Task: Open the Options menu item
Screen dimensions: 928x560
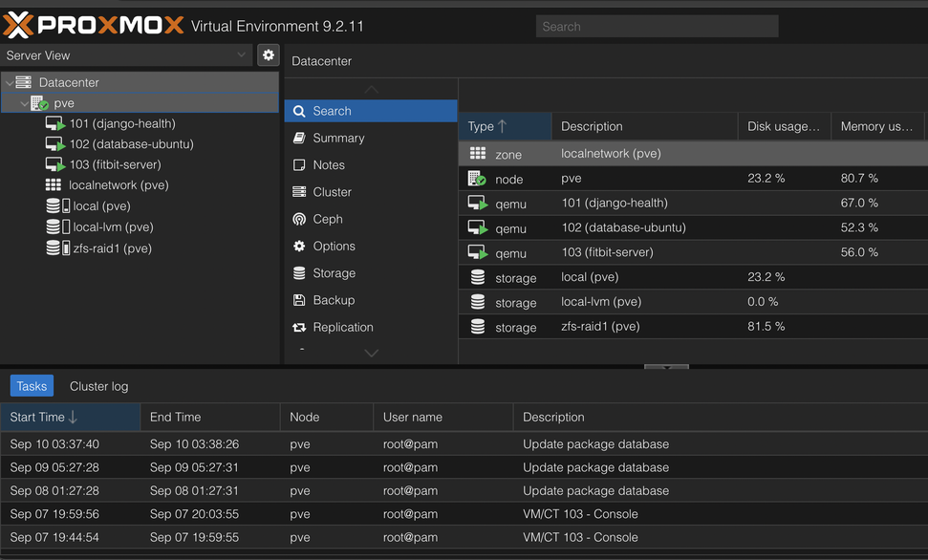Action: click(x=371, y=246)
